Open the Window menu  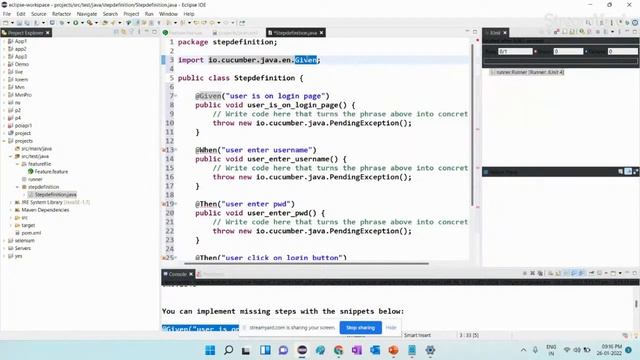(168, 14)
